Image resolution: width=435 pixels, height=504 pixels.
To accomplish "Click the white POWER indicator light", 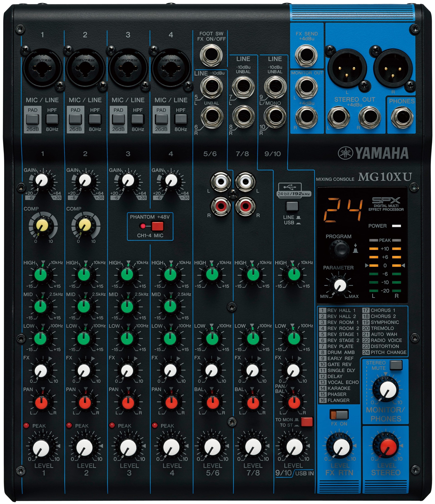I will [396, 226].
